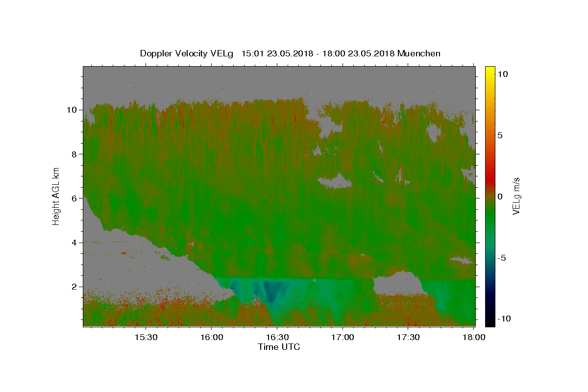Screen dimensions: 588x392
Task: Click the 15:30 time axis label
Action: (x=146, y=337)
